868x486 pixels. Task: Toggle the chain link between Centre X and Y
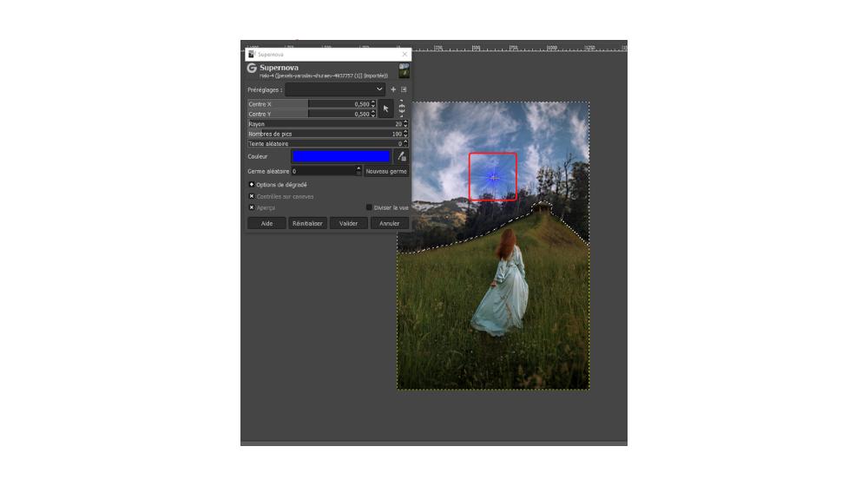tap(402, 108)
